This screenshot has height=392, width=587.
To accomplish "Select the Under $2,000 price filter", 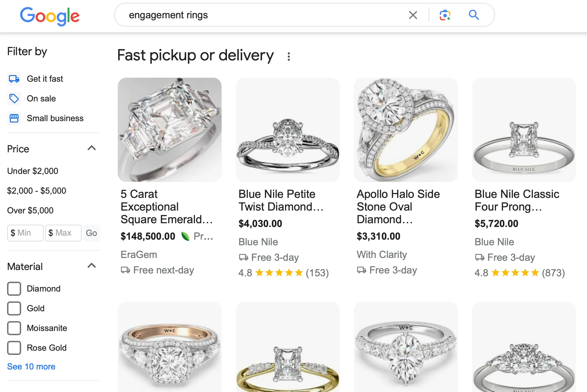I will coord(33,171).
